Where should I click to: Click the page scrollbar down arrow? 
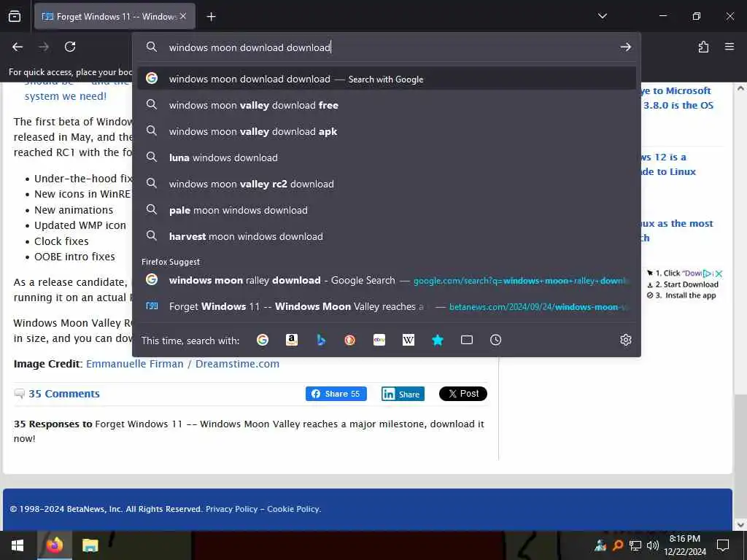click(740, 525)
